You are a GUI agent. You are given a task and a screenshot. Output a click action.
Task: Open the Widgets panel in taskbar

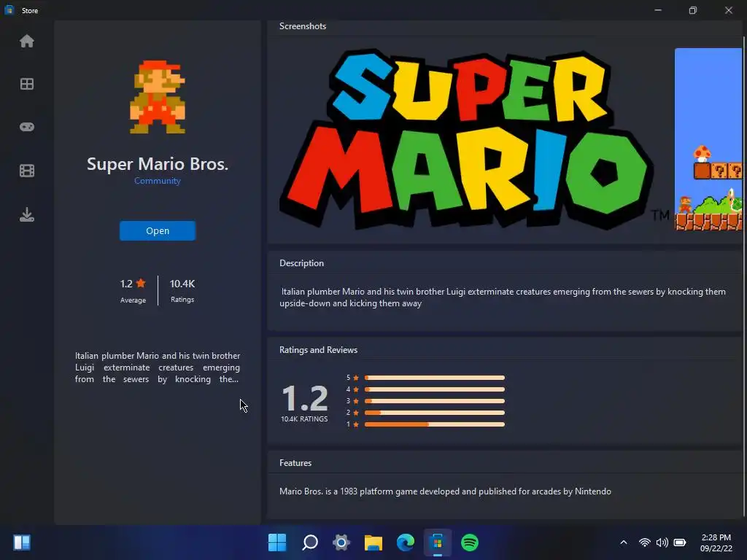tap(22, 542)
